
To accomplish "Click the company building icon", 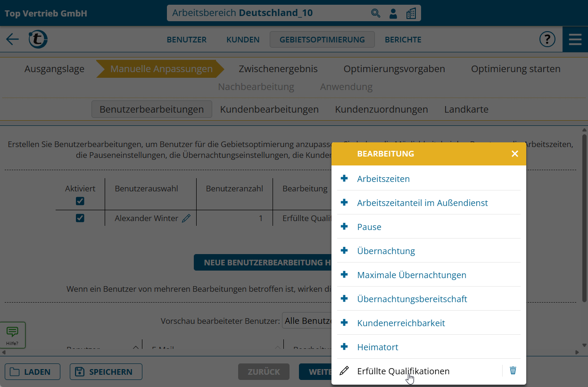I will tap(411, 13).
